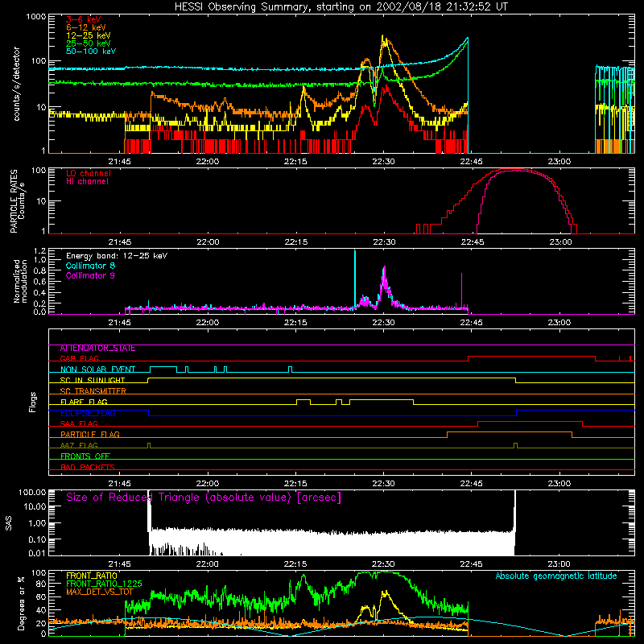Click the flare peak in the counts plot

coord(383,37)
